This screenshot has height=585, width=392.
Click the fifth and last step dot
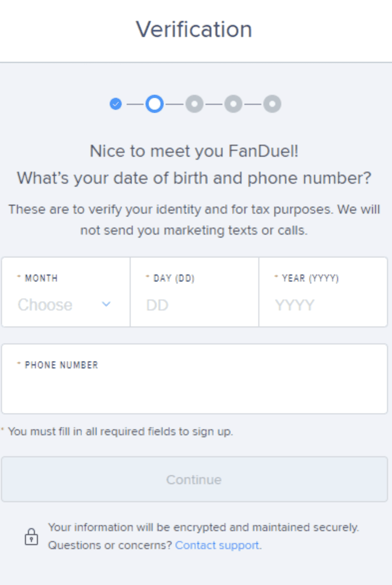(x=272, y=104)
